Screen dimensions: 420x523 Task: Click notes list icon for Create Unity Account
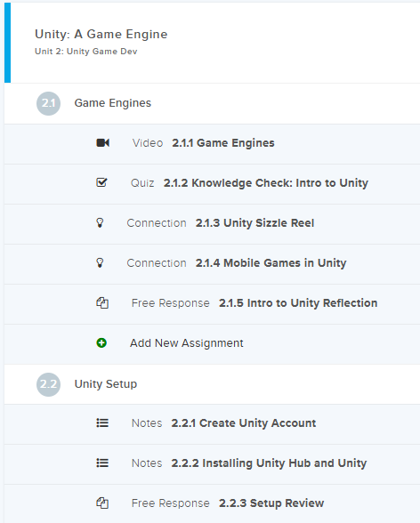pyautogui.click(x=102, y=423)
